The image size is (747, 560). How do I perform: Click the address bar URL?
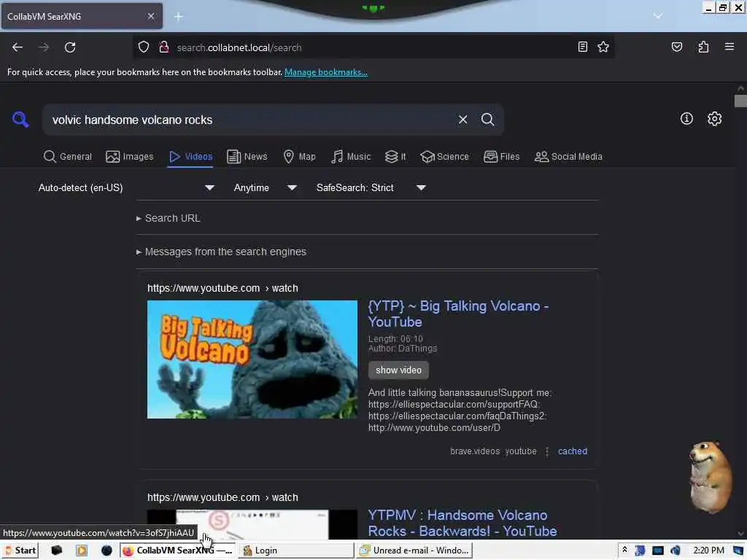(239, 47)
